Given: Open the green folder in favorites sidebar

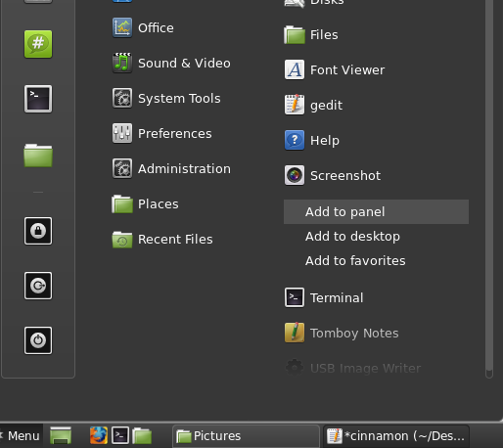Looking at the screenshot, I should (x=38, y=156).
